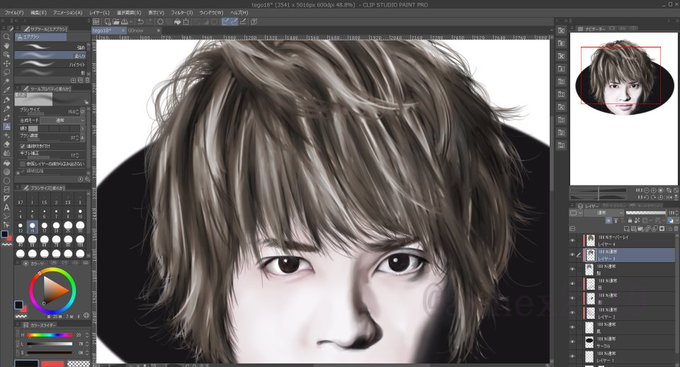Toggle visibility of レイヤー 2 layer
This screenshot has width=680, height=367.
[x=572, y=313]
